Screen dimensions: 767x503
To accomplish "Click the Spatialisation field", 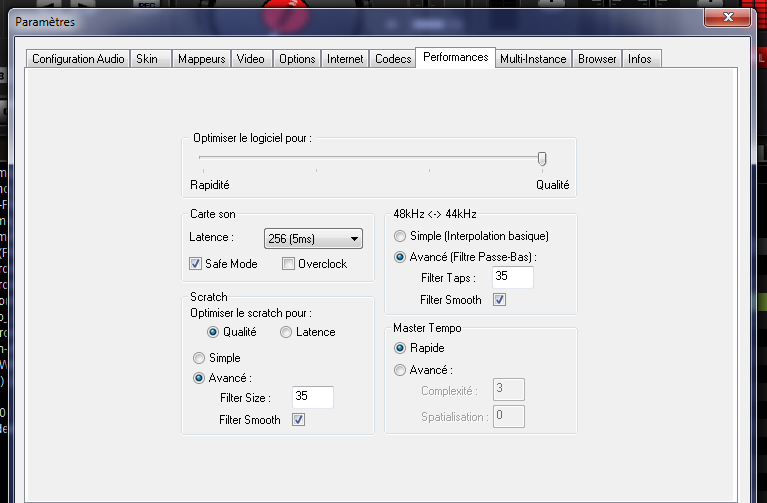I will pos(509,417).
